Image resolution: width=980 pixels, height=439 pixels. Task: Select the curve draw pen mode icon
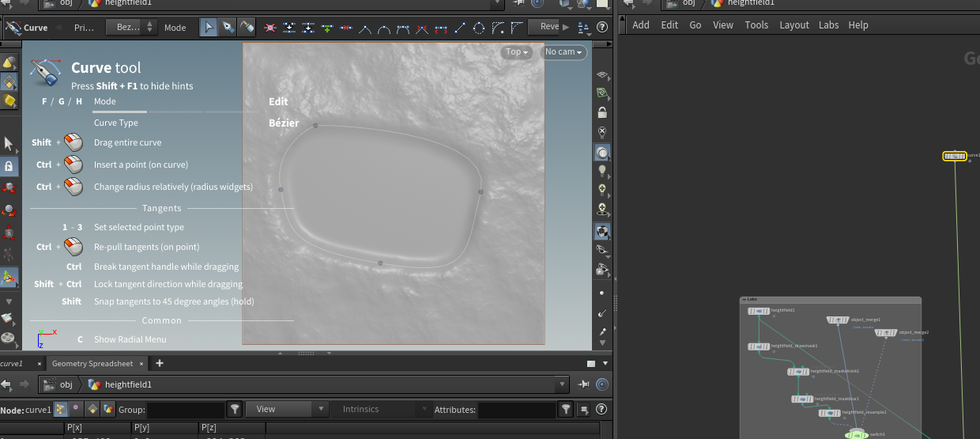coord(228,28)
